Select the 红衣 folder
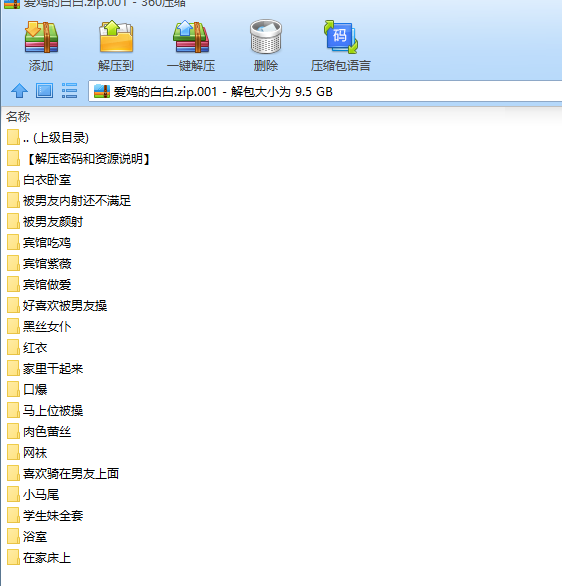Viewport: 562px width, 586px height. [27, 348]
